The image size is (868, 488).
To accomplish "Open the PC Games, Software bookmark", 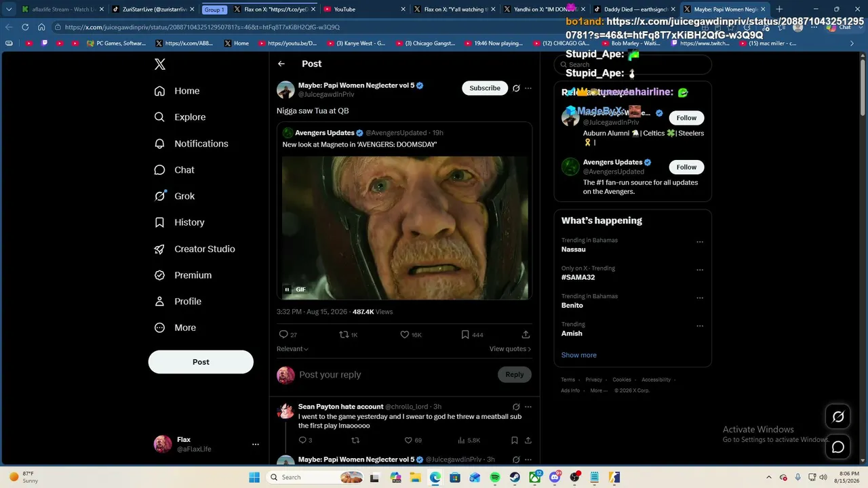I will (x=116, y=43).
